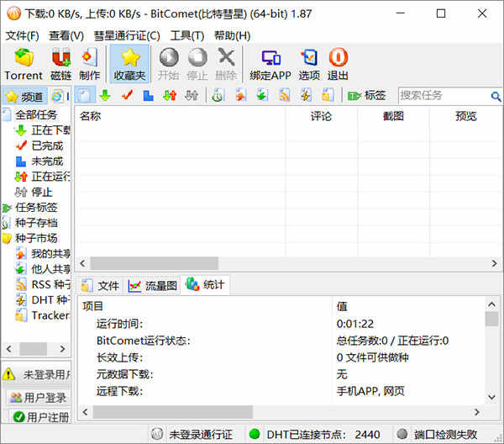Click User Register (用户注册) button
Viewport: 504px width, 444px height.
click(40, 417)
